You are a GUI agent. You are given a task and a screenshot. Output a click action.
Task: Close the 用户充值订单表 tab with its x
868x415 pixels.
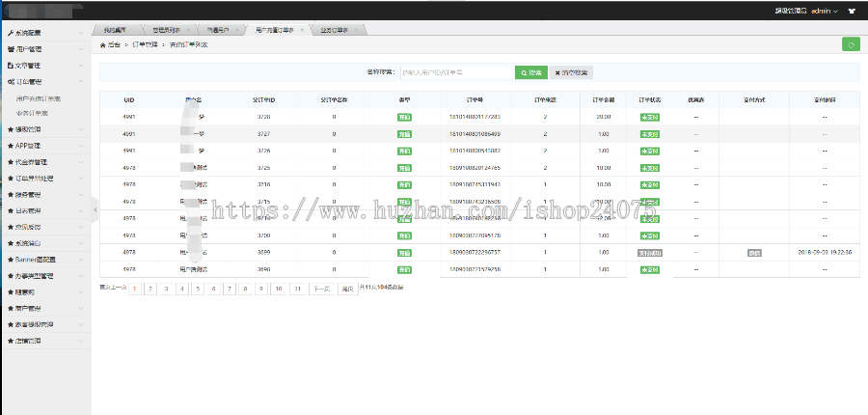pos(302,30)
